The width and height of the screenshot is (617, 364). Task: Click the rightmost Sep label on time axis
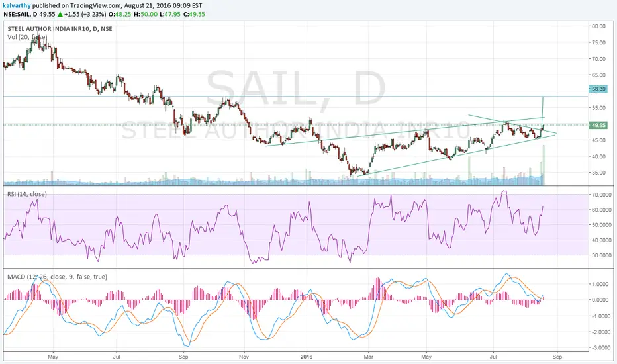[557, 357]
